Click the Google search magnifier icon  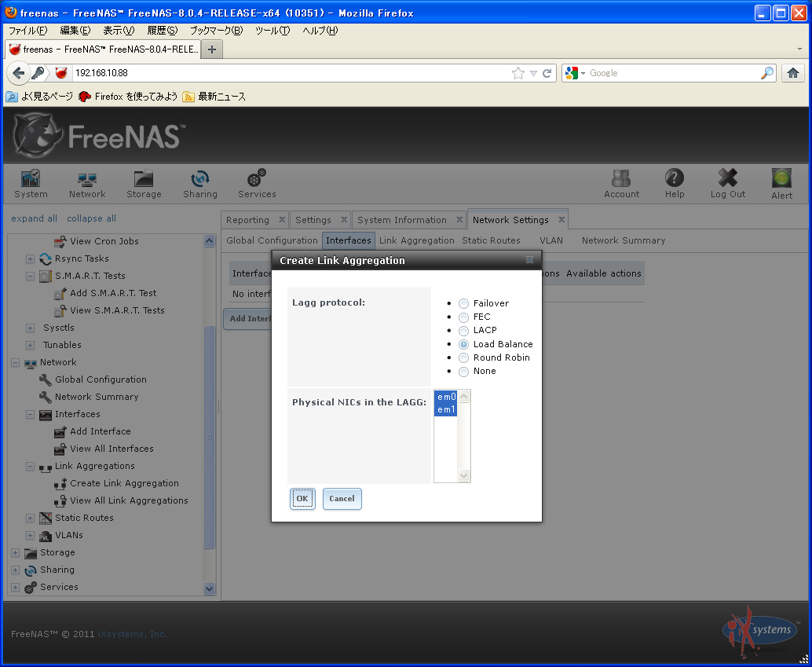click(x=767, y=73)
